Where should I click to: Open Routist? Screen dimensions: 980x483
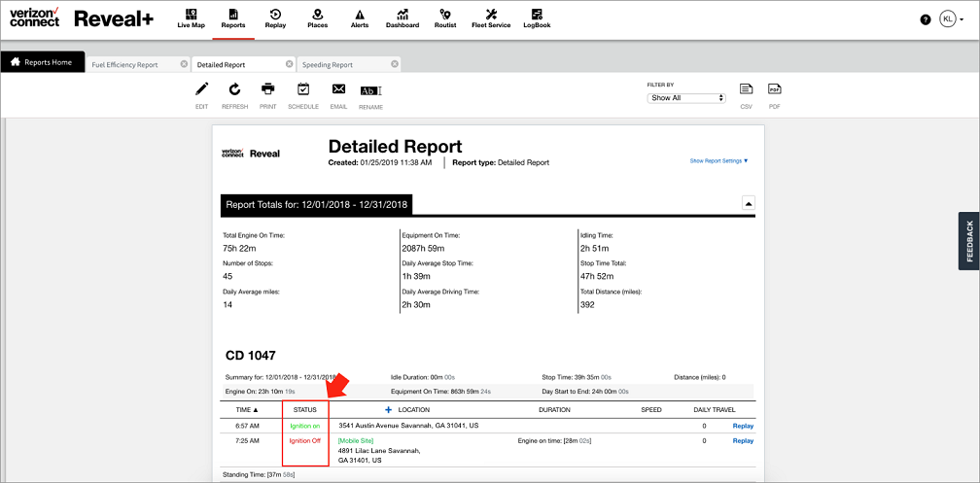pos(445,18)
